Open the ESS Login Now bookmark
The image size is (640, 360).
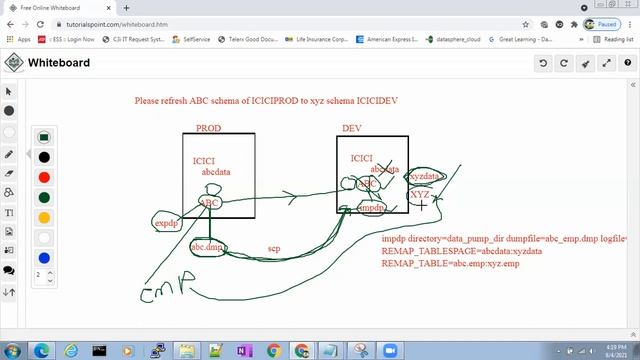tap(66, 40)
